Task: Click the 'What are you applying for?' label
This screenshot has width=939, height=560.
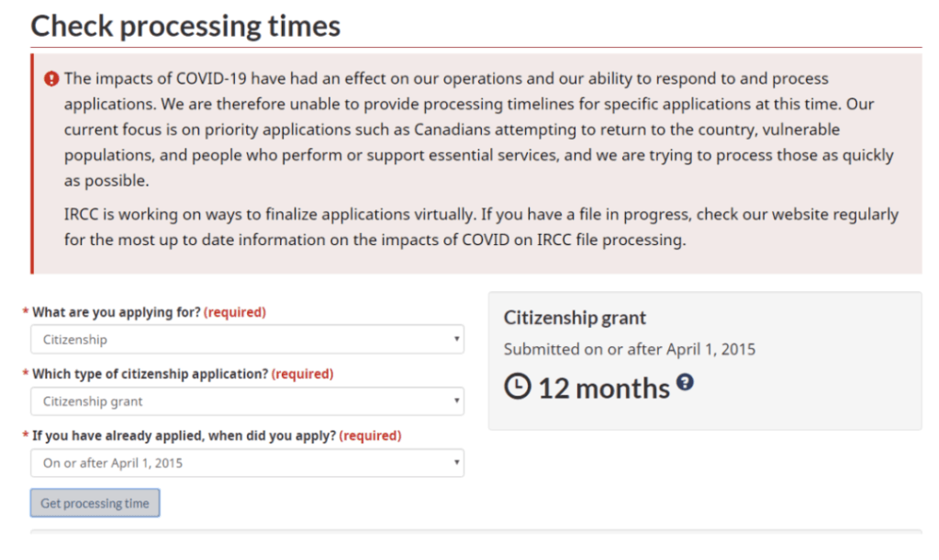Action: 116,312
